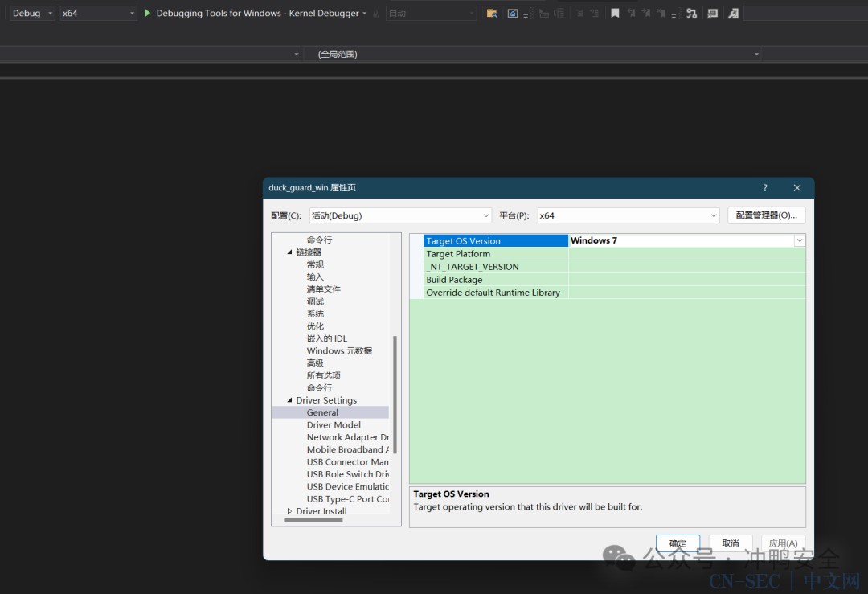This screenshot has height=594, width=868.
Task: Select the Mobile Broadband tree item
Action: click(x=348, y=449)
